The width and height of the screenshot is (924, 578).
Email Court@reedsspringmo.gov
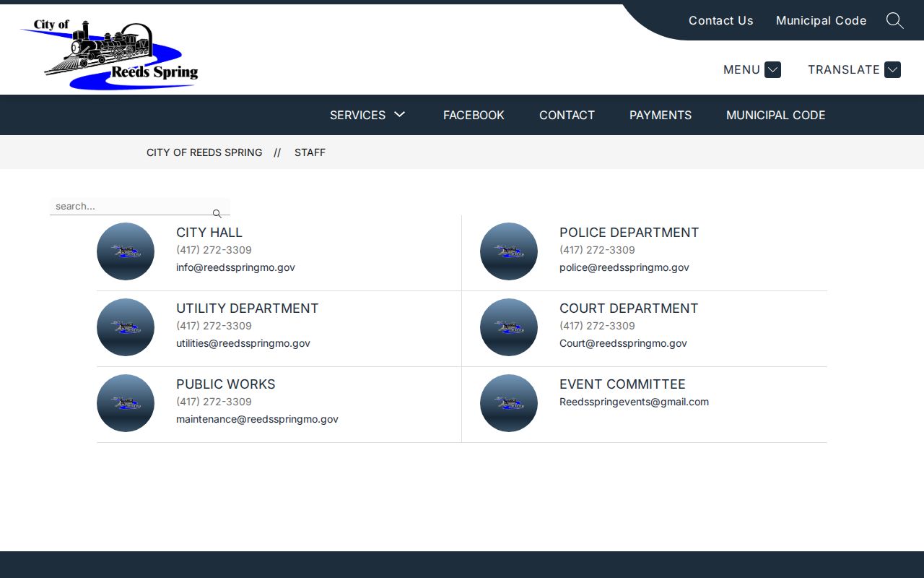(x=623, y=343)
